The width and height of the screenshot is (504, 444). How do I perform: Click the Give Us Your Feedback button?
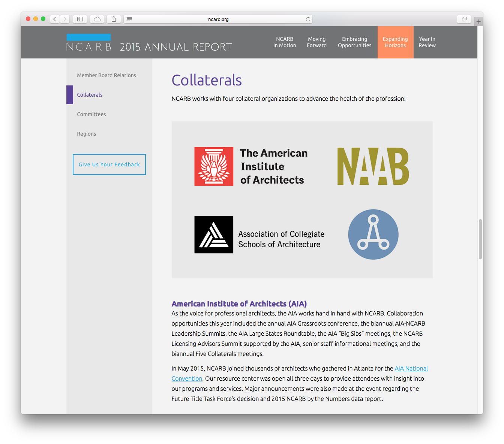pos(109,164)
